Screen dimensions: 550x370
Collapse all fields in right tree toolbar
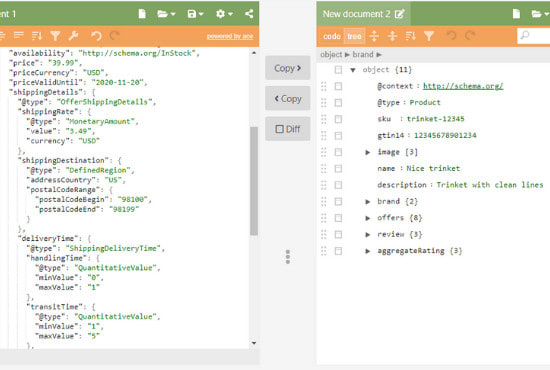pos(392,35)
